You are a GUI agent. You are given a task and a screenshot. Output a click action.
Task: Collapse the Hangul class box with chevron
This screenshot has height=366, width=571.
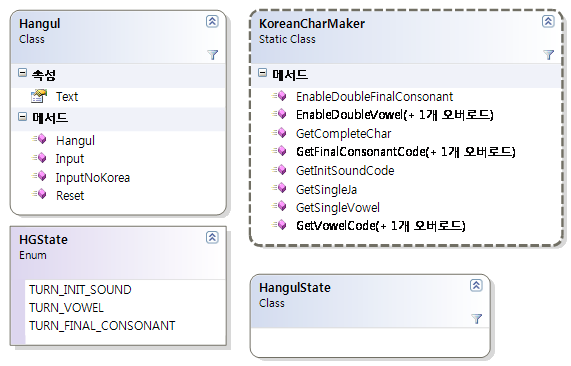(x=212, y=21)
